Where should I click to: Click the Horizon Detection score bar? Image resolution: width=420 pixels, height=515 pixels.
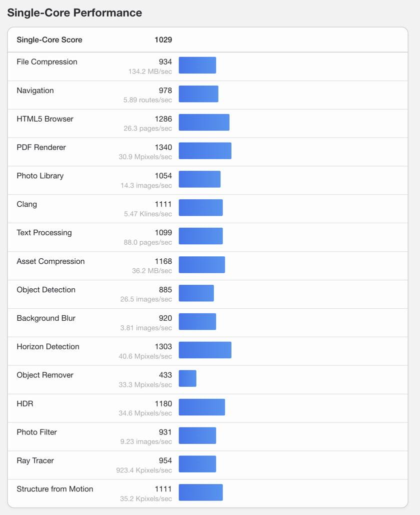(x=205, y=350)
